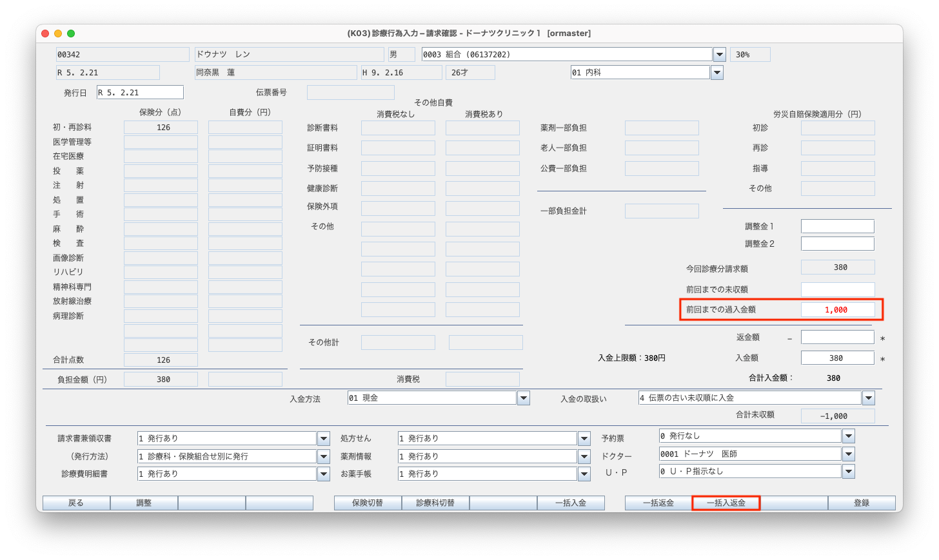
Task: Click inside the 調整金1 input field
Action: (x=837, y=226)
